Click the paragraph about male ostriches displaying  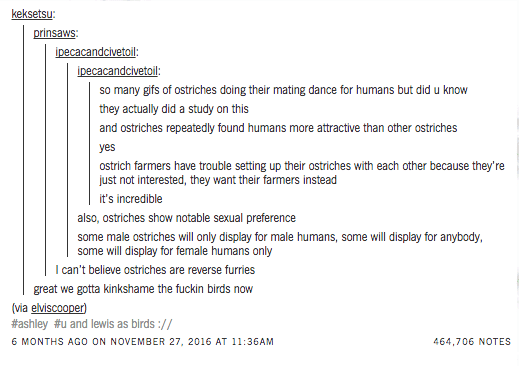point(280,244)
